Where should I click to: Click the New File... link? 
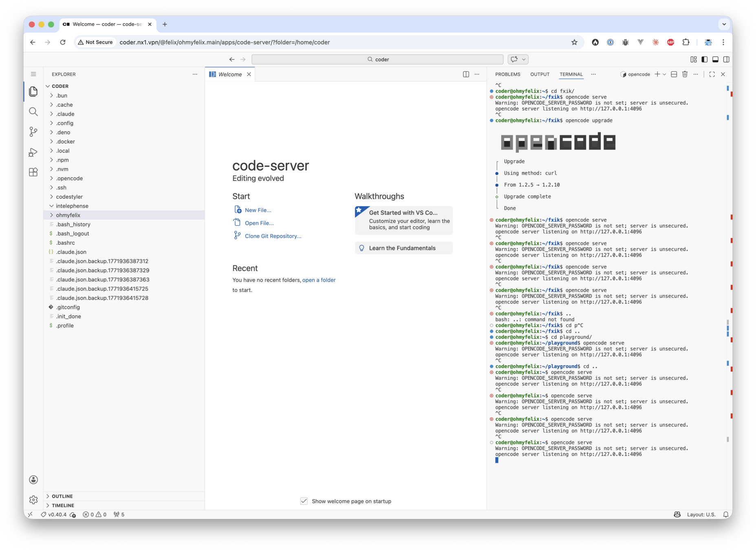[258, 210]
